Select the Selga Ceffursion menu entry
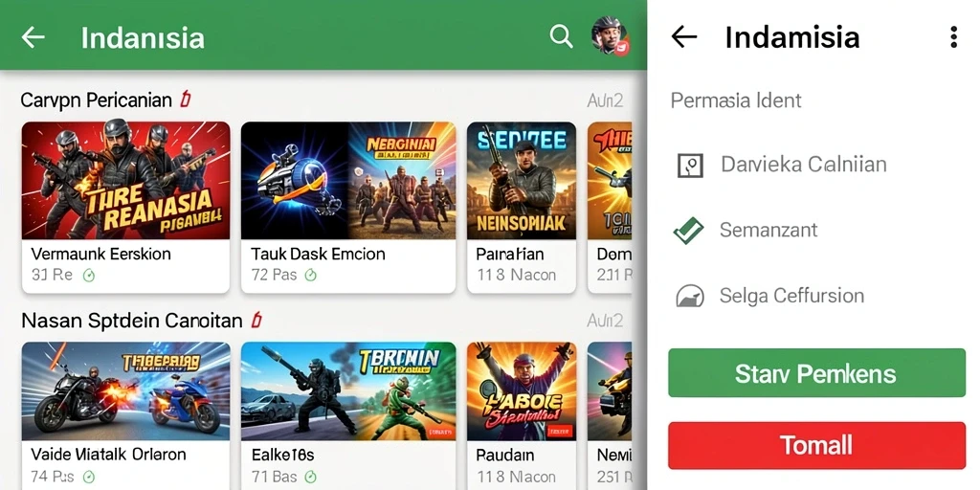The width and height of the screenshot is (980, 490). point(791,295)
